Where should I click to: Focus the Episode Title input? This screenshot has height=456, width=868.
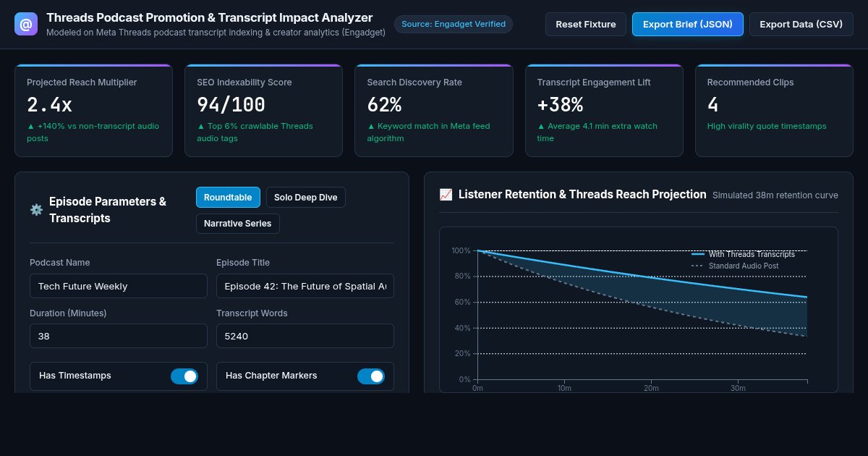pos(305,286)
